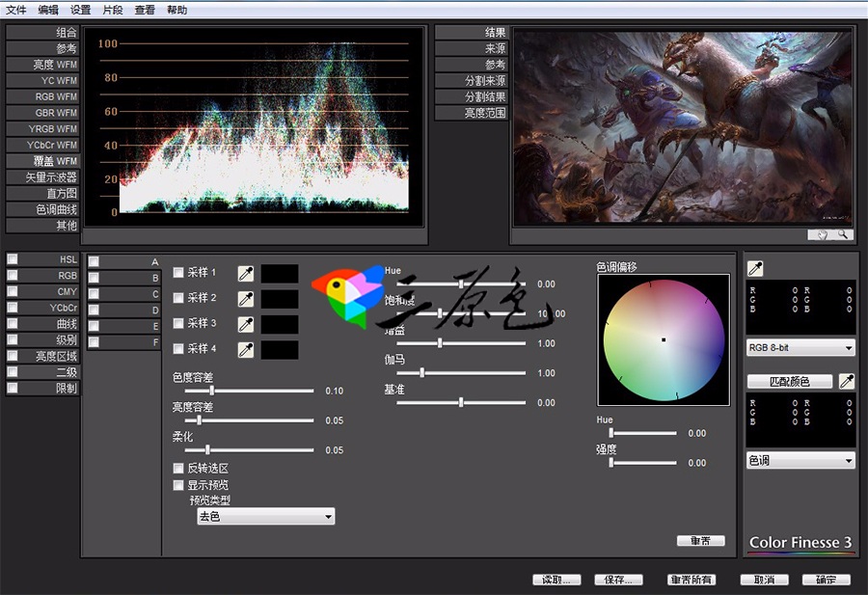Image resolution: width=868 pixels, height=595 pixels.
Task: Click eyedropper beside 匹配颜色 button
Action: pyautogui.click(x=847, y=382)
